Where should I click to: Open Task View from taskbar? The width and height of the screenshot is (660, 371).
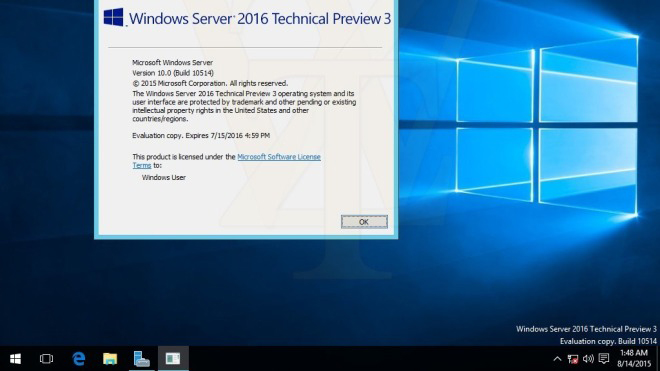click(46, 359)
